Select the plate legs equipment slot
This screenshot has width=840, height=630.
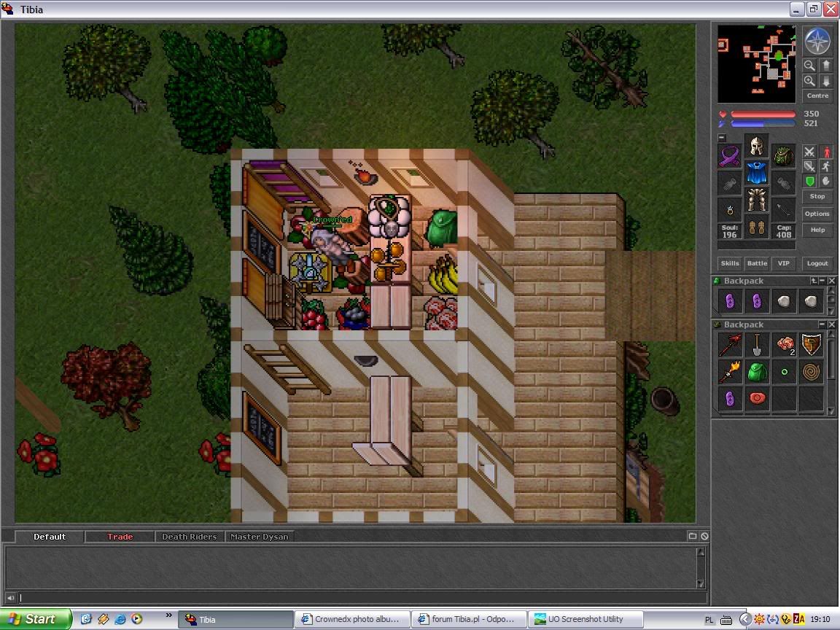click(x=756, y=200)
